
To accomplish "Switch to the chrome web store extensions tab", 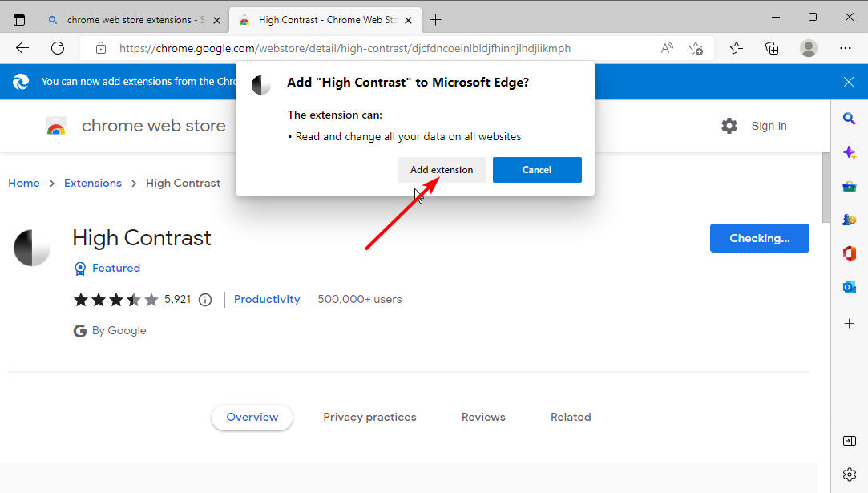I will pyautogui.click(x=128, y=19).
